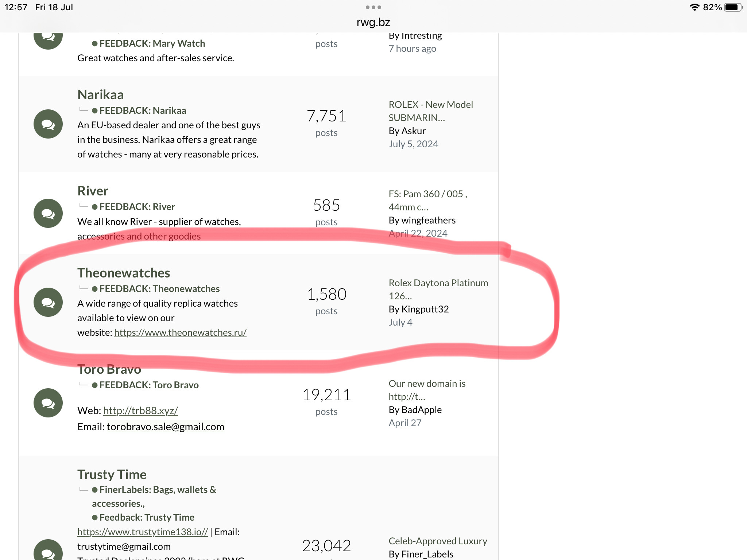
Task: Visit the trb88.xyz web link
Action: click(x=140, y=411)
